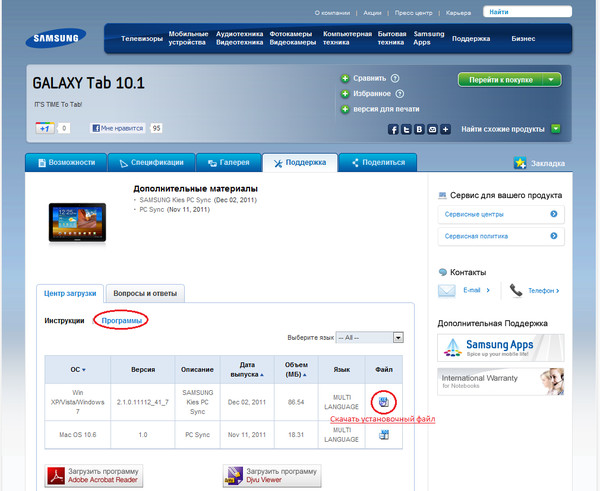Click arrow icon on Сервисная политика
The image size is (600, 491).
pos(554,236)
